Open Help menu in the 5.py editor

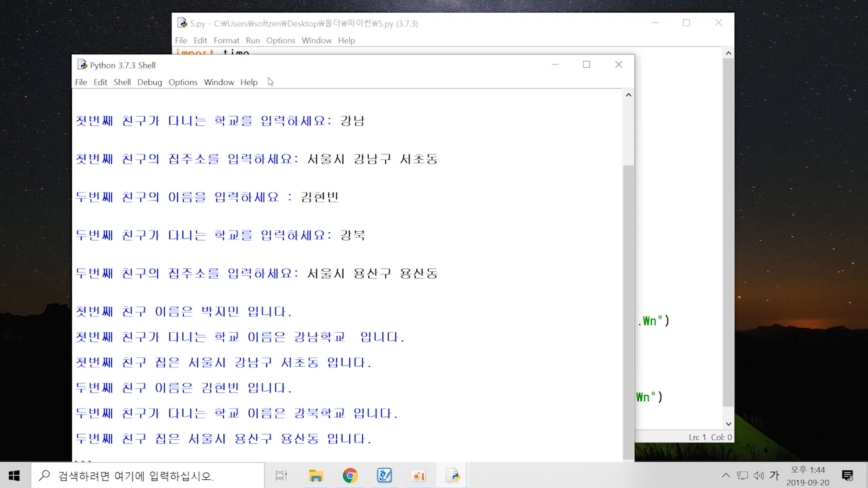click(x=347, y=41)
